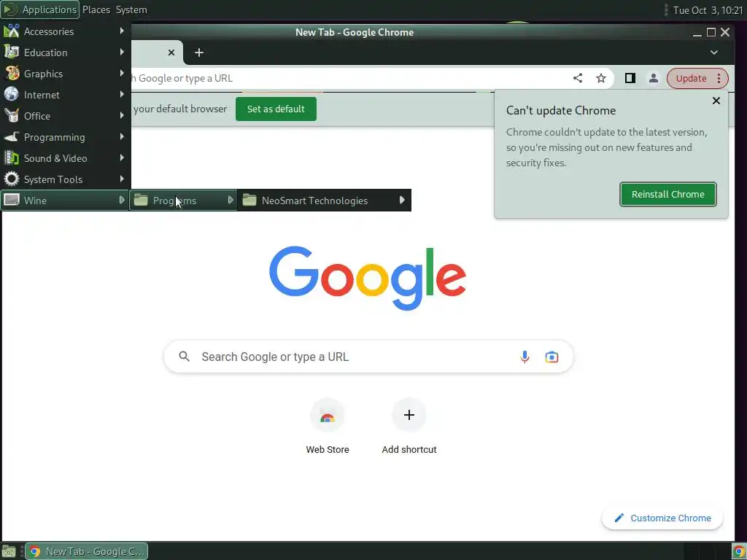Screen dimensions: 747x560
Task: Click the Office menu icon
Action: (x=12, y=115)
